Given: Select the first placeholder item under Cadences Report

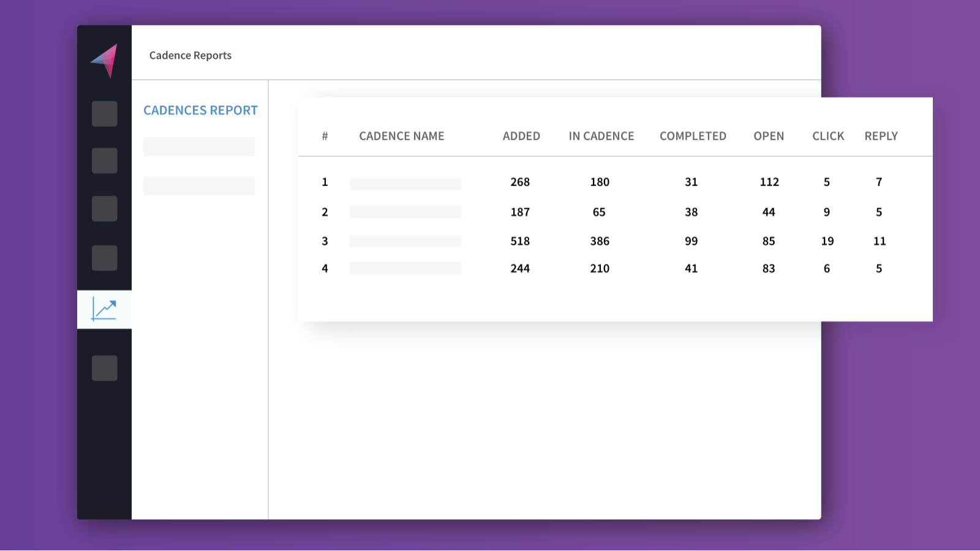Looking at the screenshot, I should tap(199, 146).
